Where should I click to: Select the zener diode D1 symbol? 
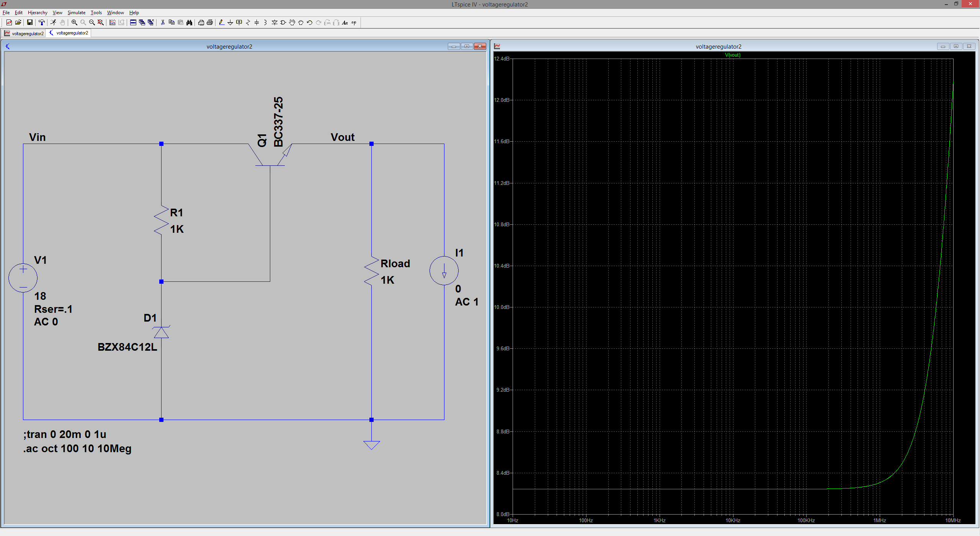(x=161, y=332)
